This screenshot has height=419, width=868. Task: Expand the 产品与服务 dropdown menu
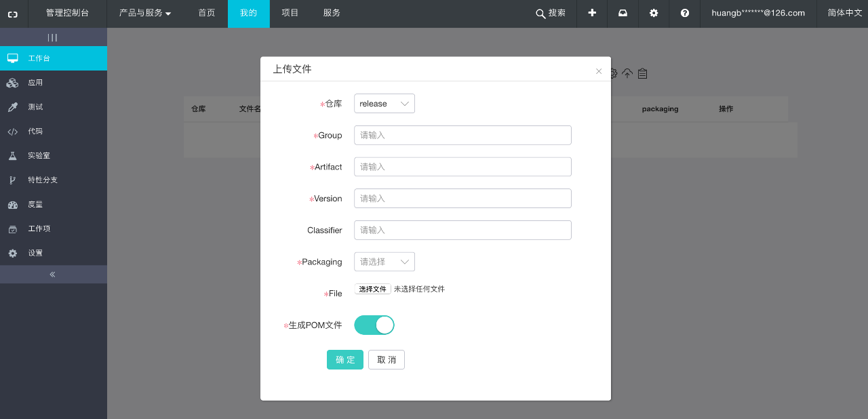pos(145,13)
